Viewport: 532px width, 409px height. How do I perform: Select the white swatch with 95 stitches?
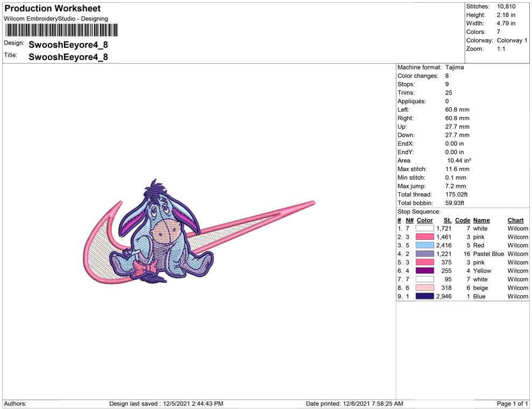[x=425, y=279]
